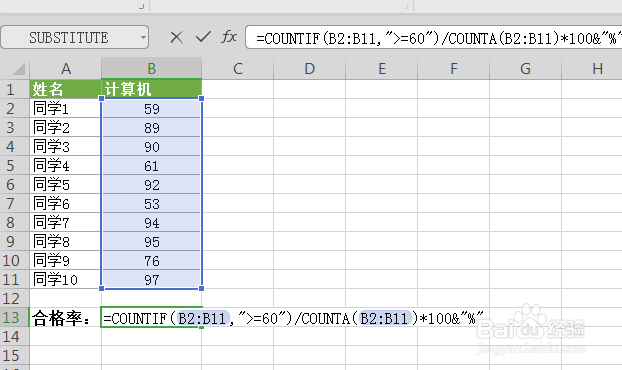Select column B header
This screenshot has height=370, width=622.
coord(152,69)
